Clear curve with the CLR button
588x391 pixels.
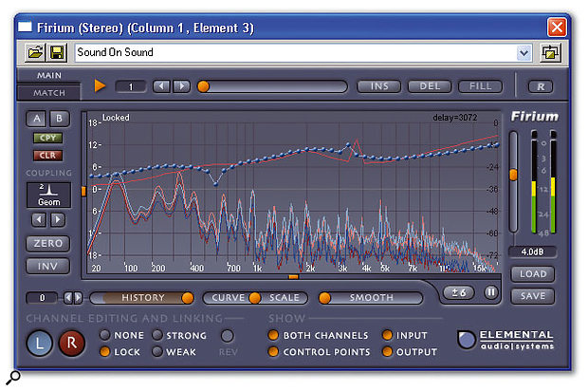coord(47,155)
